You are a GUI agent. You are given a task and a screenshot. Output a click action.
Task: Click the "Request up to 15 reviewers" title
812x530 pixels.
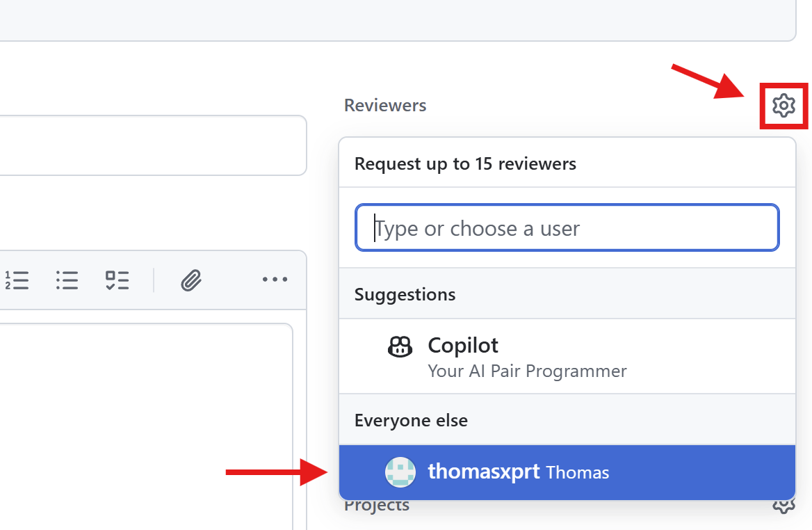click(465, 164)
